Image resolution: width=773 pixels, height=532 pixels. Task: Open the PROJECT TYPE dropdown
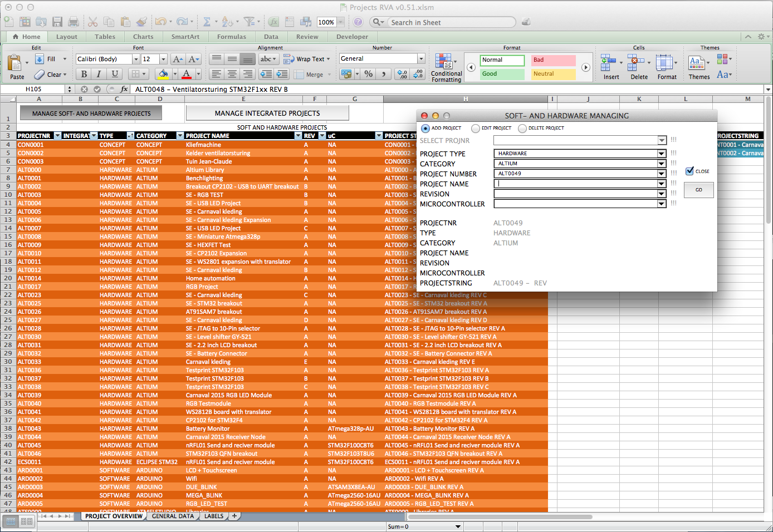[661, 154]
